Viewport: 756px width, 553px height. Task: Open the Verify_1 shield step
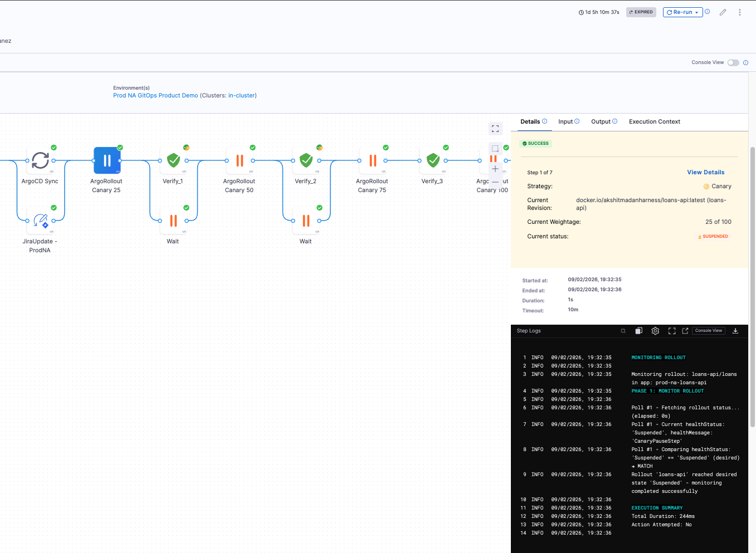pos(173,160)
